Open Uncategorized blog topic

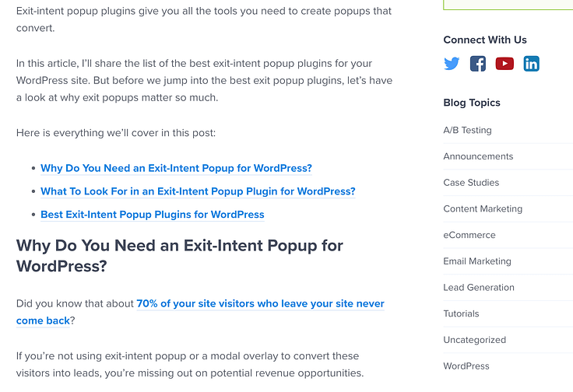(x=474, y=340)
